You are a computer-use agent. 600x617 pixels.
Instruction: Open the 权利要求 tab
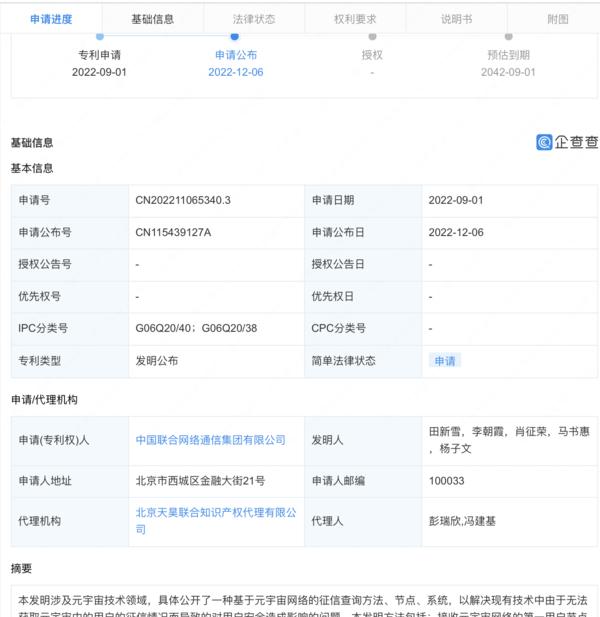[355, 19]
